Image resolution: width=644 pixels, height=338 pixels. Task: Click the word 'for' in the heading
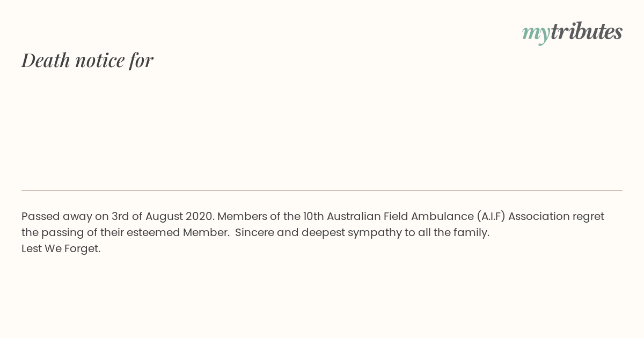click(141, 60)
